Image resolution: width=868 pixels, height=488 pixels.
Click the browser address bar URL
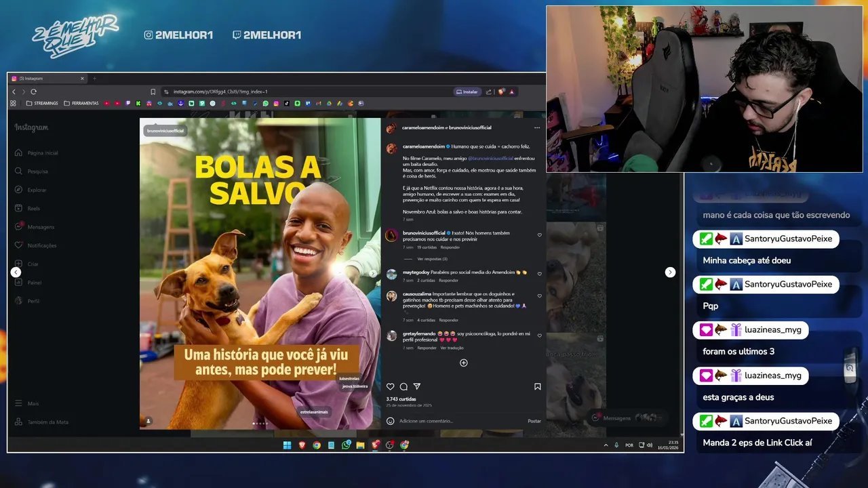tap(220, 91)
